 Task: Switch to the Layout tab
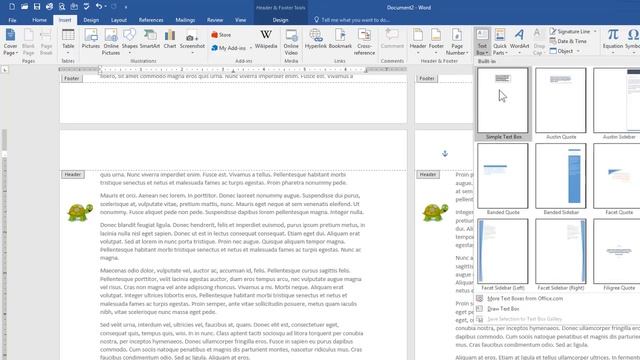click(x=119, y=20)
